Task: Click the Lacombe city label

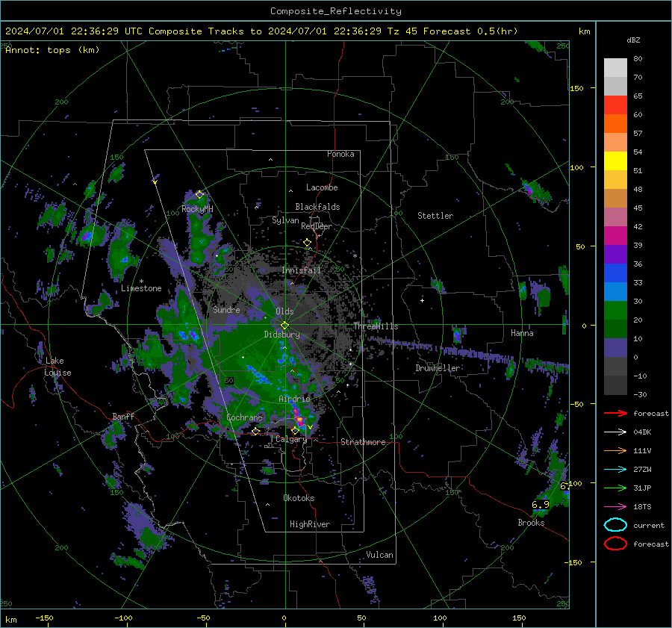Action: [x=322, y=187]
